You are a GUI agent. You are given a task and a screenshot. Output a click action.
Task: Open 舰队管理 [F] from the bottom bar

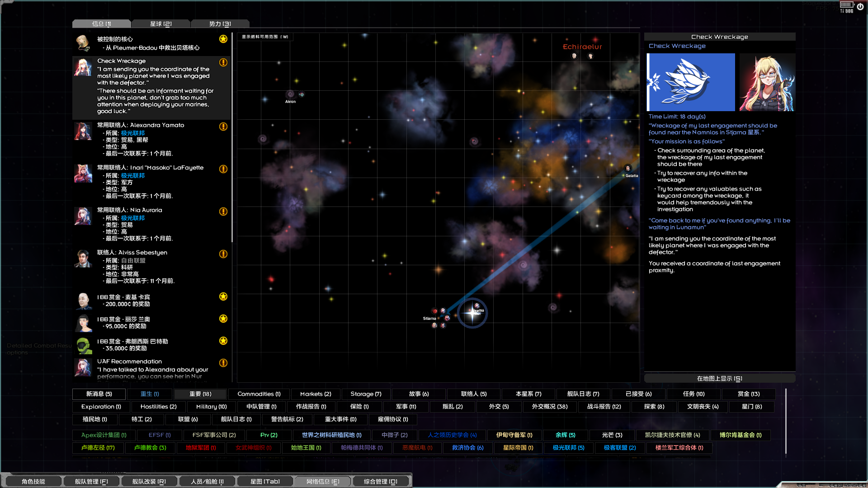[x=91, y=482]
